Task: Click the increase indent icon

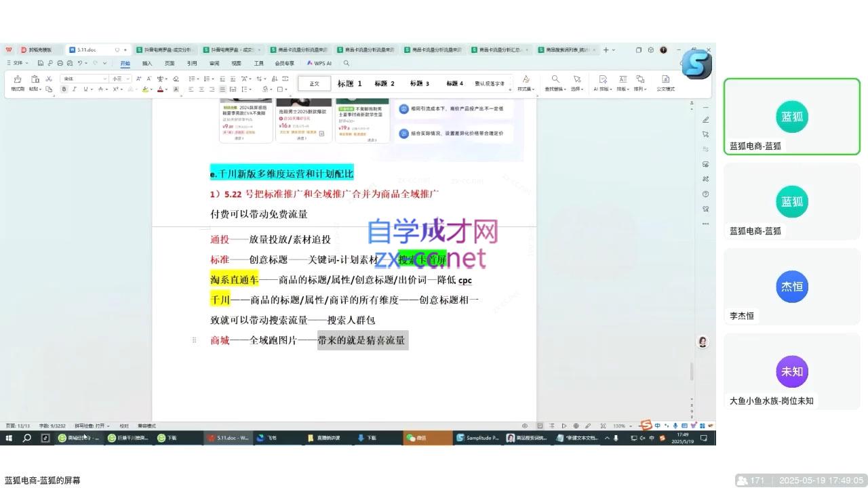Action: (x=233, y=79)
